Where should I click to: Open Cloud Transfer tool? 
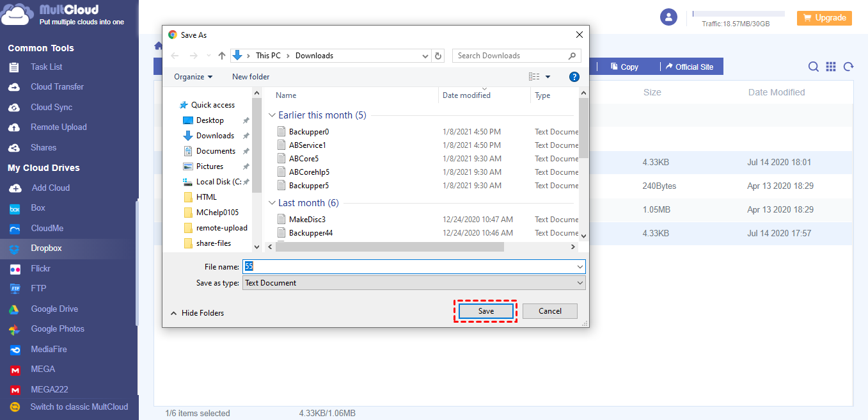[57, 86]
